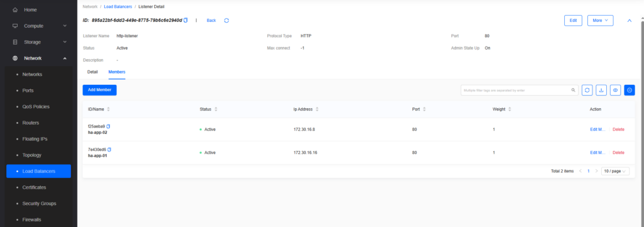
Task: Click member name ha-app-01
Action: [97, 155]
